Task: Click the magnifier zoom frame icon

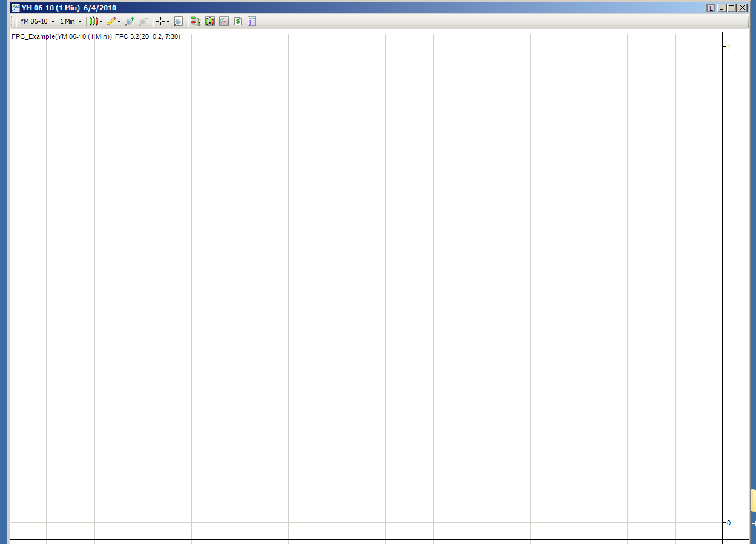Action: pos(178,21)
